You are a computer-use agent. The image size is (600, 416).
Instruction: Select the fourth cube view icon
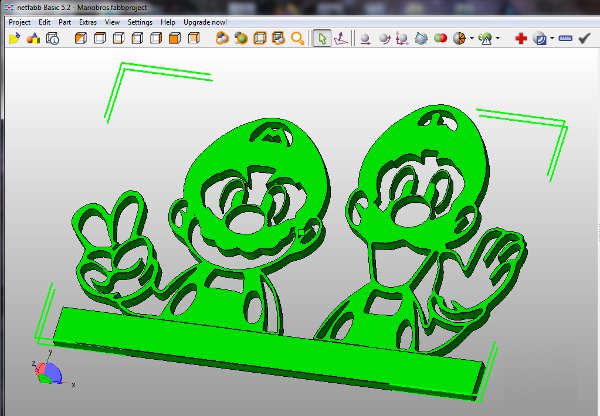pyautogui.click(x=137, y=38)
